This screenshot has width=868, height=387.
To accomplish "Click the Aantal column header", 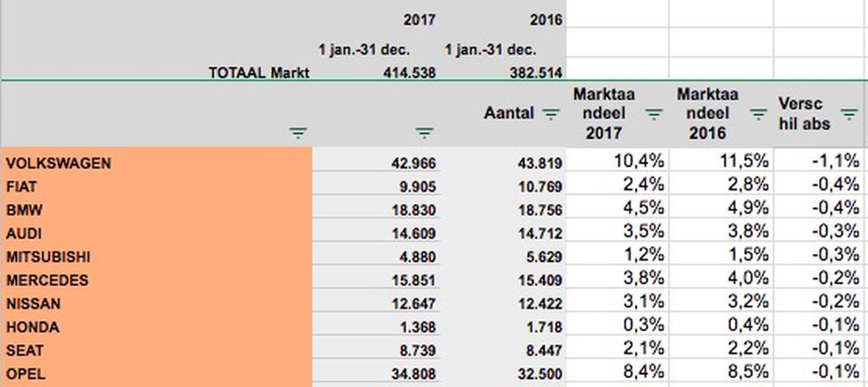I will 509,113.
